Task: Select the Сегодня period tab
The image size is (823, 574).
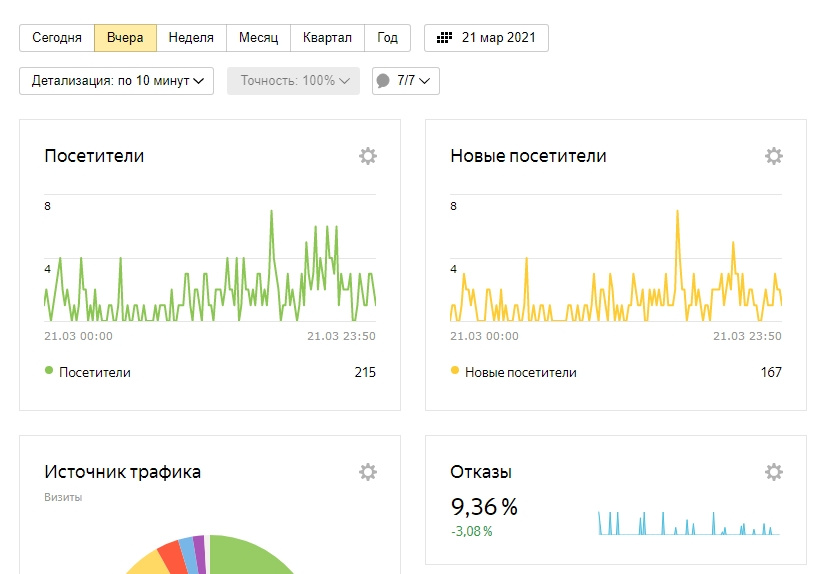Action: 57,38
